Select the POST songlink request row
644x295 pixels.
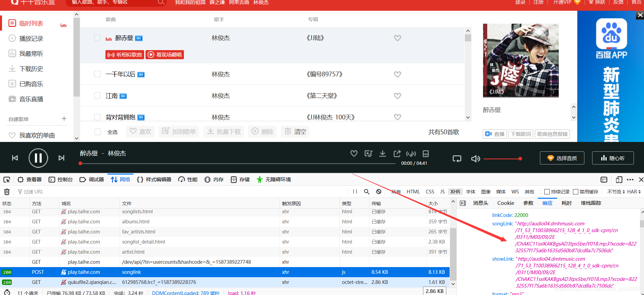pyautogui.click(x=225, y=272)
